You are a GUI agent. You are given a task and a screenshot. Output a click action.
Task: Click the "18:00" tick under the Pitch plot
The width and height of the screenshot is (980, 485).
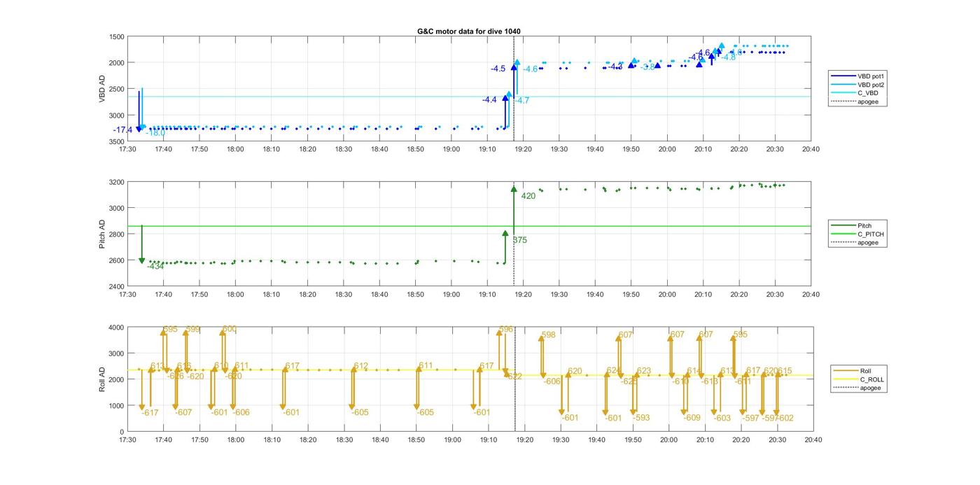click(x=235, y=295)
